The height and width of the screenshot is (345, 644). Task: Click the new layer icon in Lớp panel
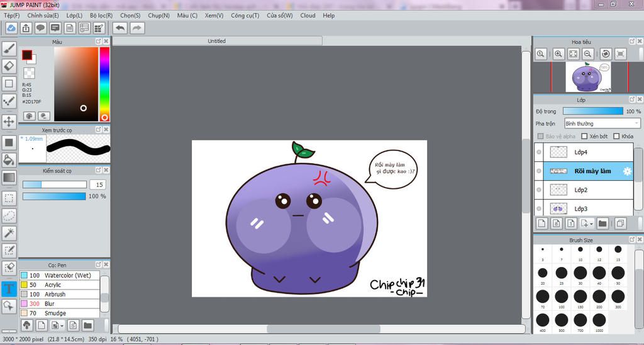[541, 223]
